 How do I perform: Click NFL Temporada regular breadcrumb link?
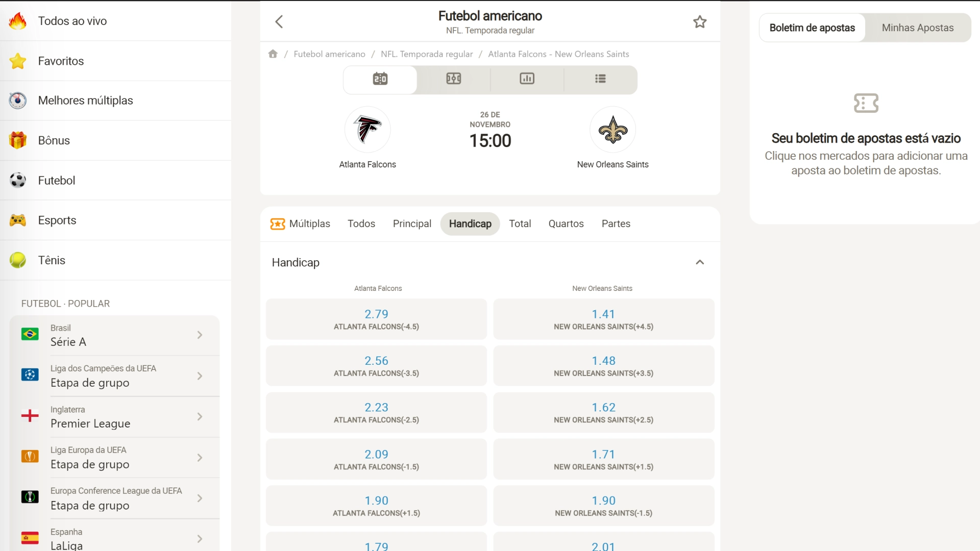pyautogui.click(x=427, y=54)
